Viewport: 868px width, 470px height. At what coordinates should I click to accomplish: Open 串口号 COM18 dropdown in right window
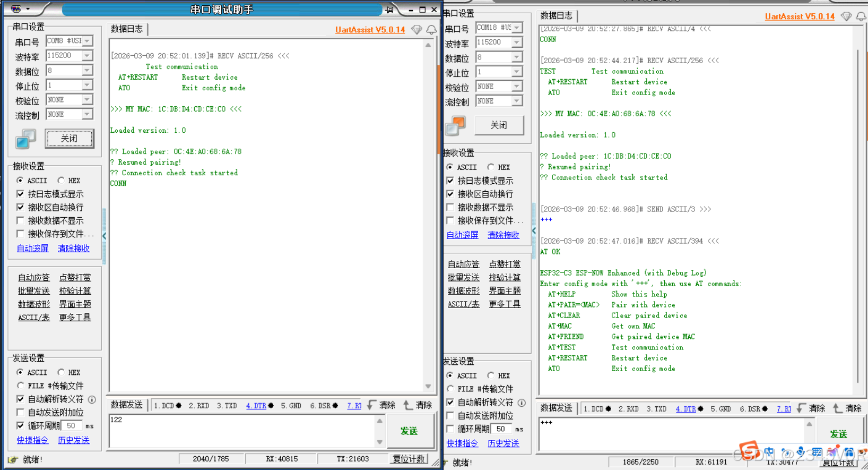pos(517,28)
